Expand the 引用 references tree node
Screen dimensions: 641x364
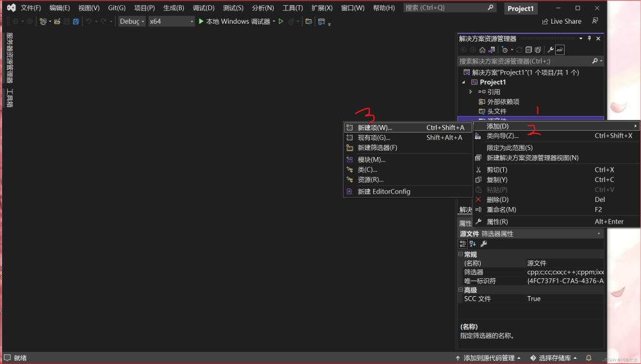pos(470,92)
